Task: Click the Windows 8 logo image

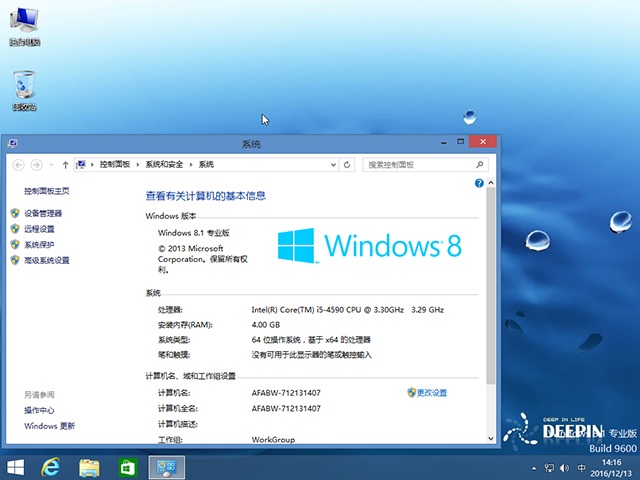Action: (x=370, y=245)
